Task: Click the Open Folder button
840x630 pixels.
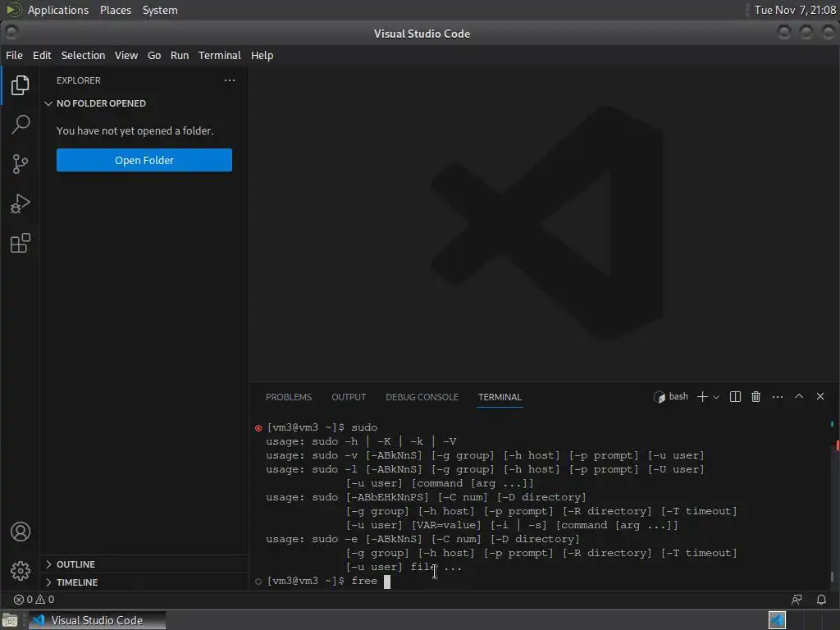Action: [x=144, y=160]
